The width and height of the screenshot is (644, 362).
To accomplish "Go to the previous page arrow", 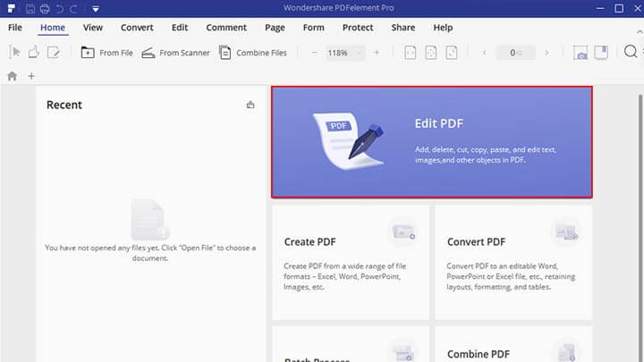I will (485, 53).
